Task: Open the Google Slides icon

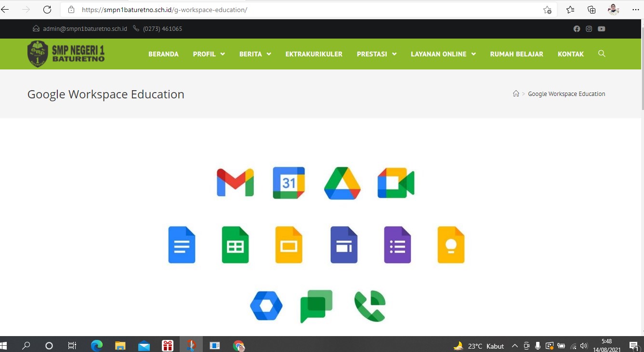Action: pos(289,245)
